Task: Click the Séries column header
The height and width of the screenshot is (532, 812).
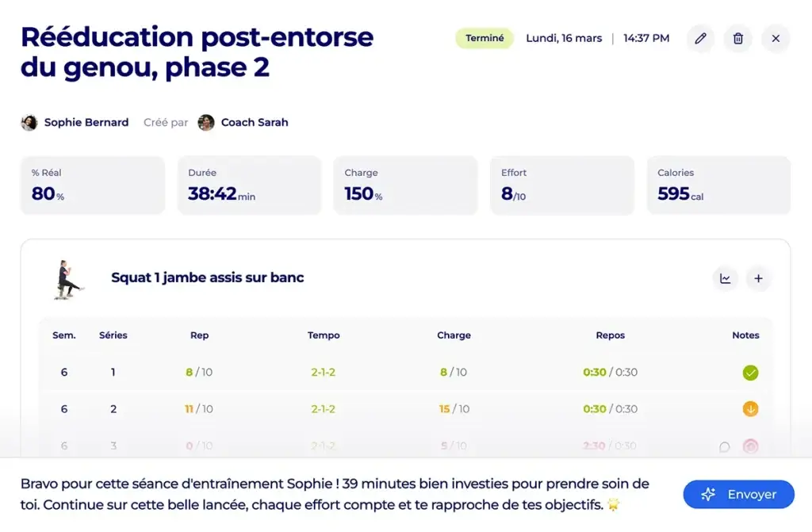Action: click(113, 335)
